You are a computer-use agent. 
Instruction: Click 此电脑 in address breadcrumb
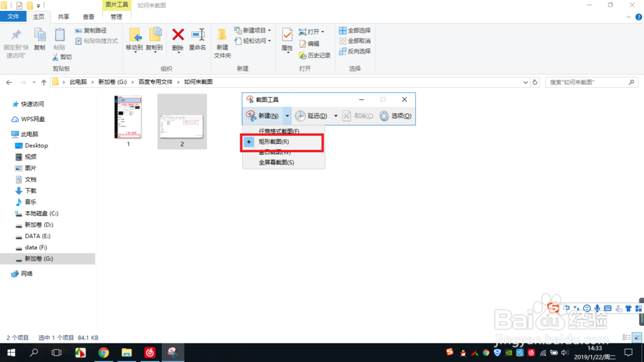pos(78,82)
